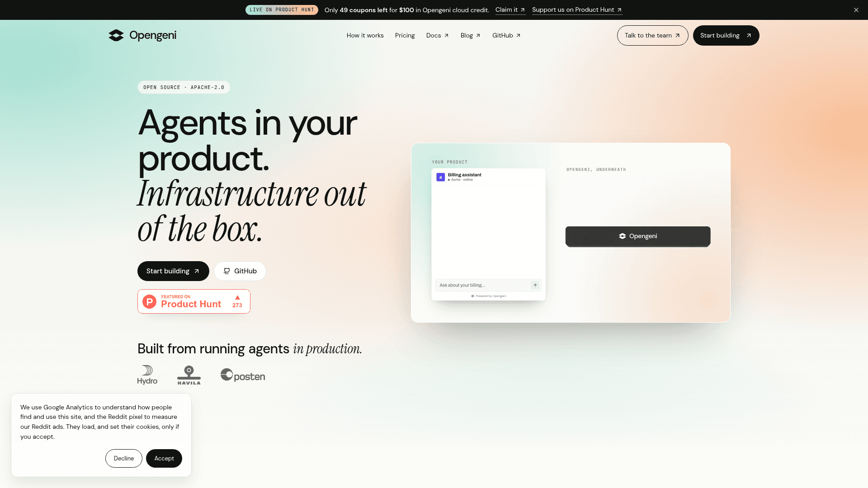Open the How it works section
868x488 pixels.
[365, 35]
